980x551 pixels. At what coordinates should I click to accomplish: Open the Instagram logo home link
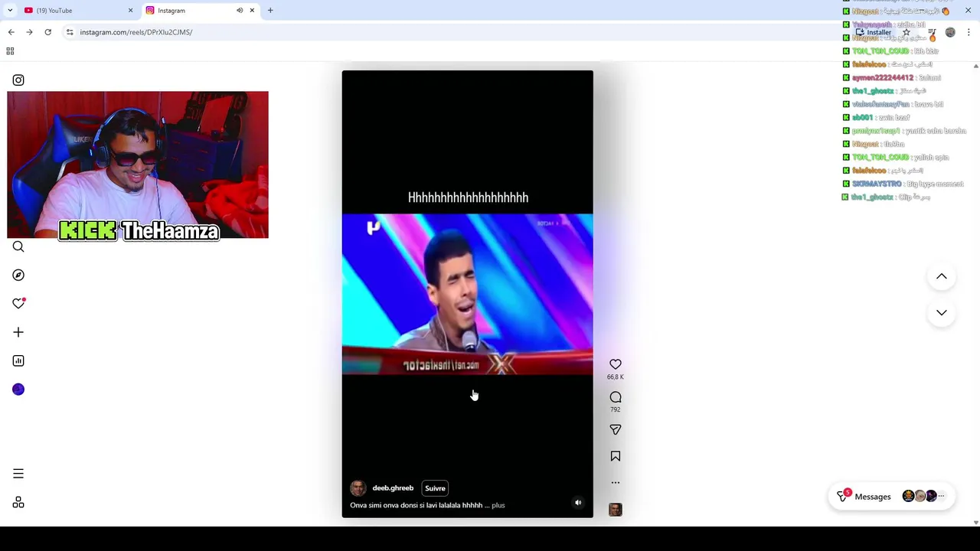pos(18,80)
